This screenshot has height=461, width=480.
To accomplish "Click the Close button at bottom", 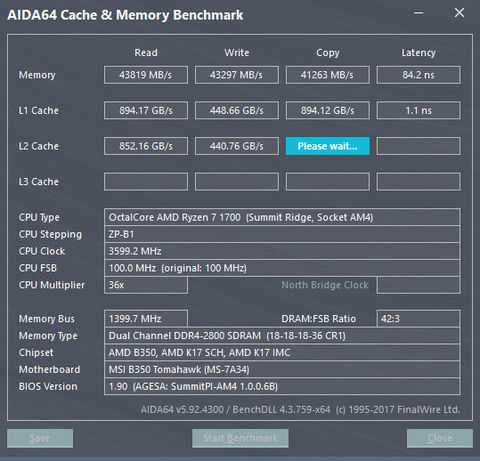I will 440,438.
